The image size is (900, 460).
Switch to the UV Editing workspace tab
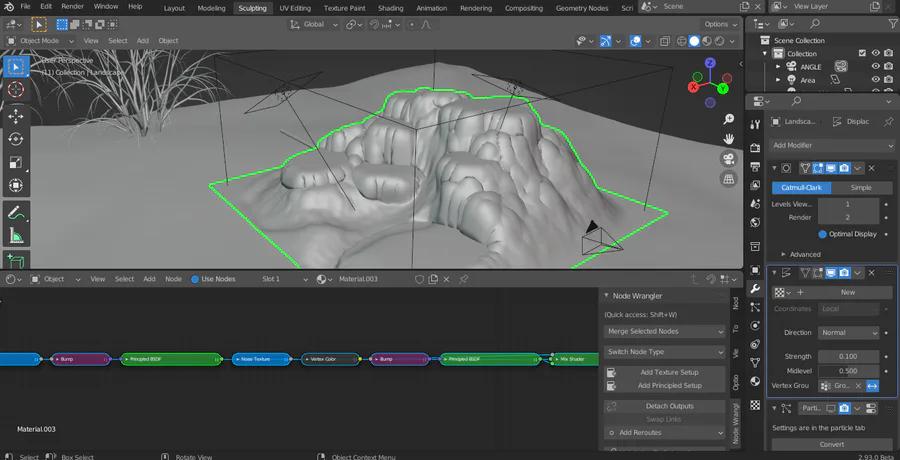(295, 8)
